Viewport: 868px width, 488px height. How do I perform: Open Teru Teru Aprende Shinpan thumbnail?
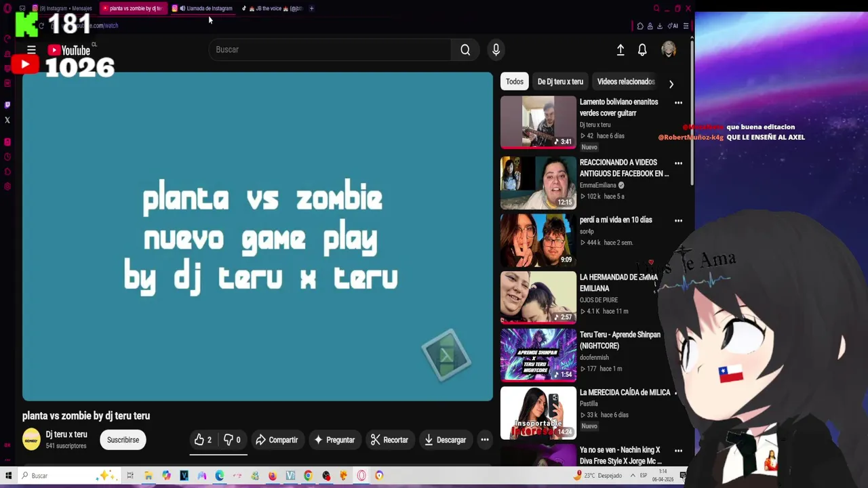tap(538, 355)
